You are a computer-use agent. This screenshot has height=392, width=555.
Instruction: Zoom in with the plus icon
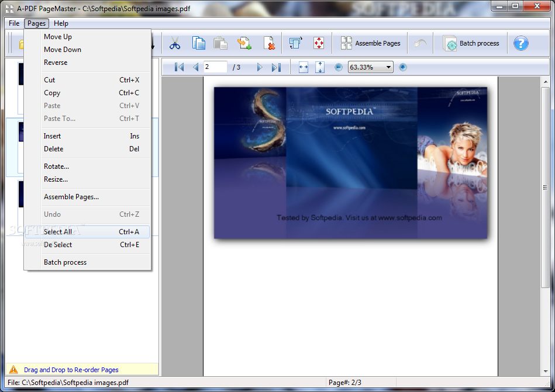(x=403, y=67)
